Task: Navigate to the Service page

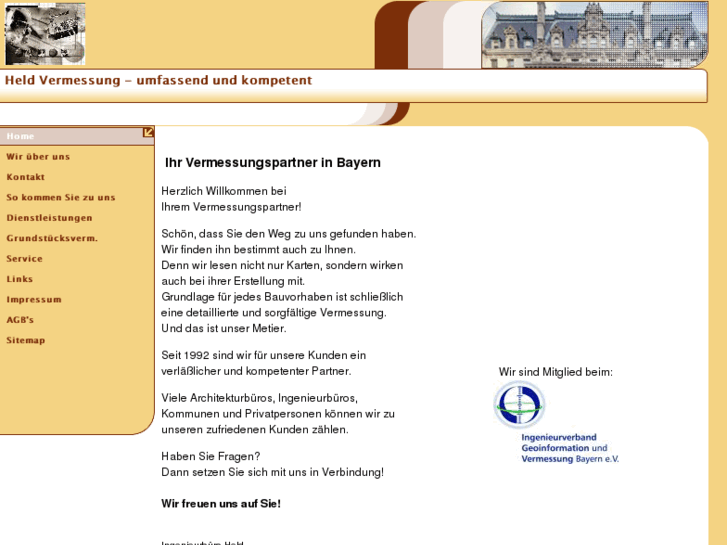Action: tap(24, 259)
